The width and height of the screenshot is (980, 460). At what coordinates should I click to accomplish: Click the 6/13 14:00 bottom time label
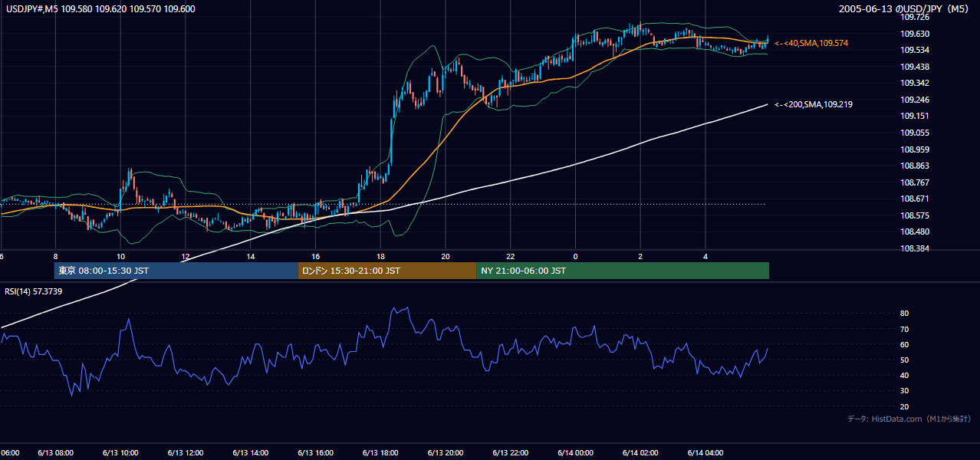pos(250,453)
